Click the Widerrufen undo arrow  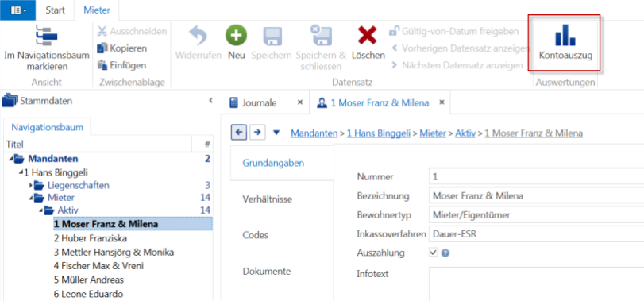199,36
